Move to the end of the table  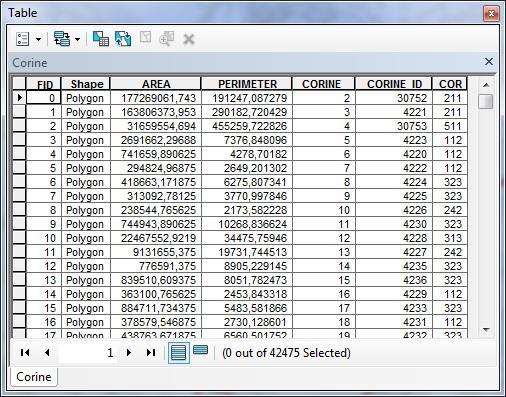coord(151,352)
